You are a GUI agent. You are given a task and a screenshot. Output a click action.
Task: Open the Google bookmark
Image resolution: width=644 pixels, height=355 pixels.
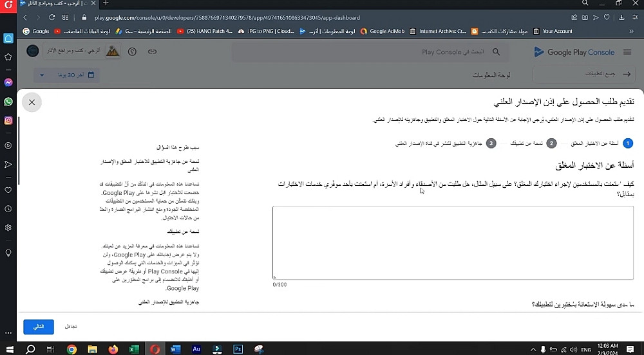tap(35, 31)
